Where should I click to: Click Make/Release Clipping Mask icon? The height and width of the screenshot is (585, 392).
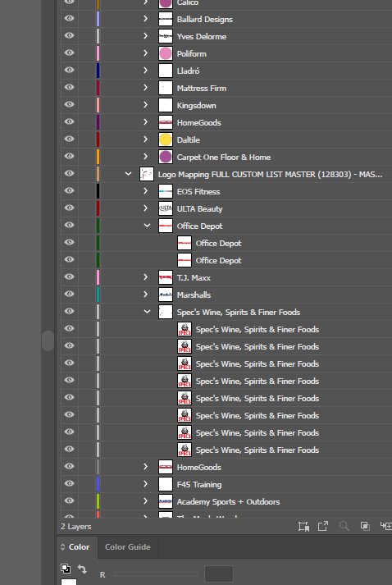click(x=365, y=526)
